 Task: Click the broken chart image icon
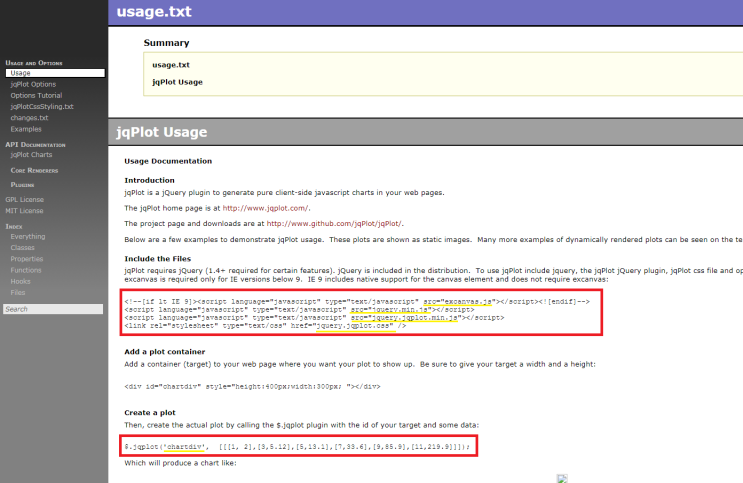[x=562, y=478]
